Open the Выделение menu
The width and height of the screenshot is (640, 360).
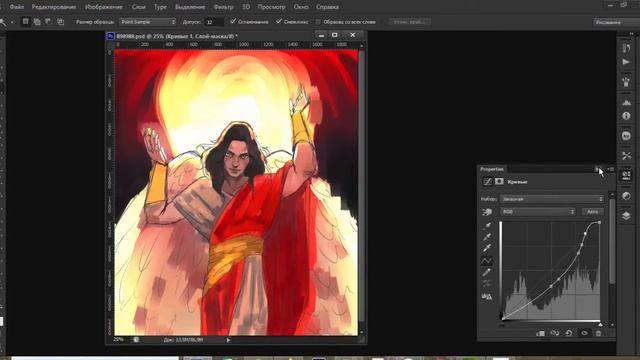190,7
